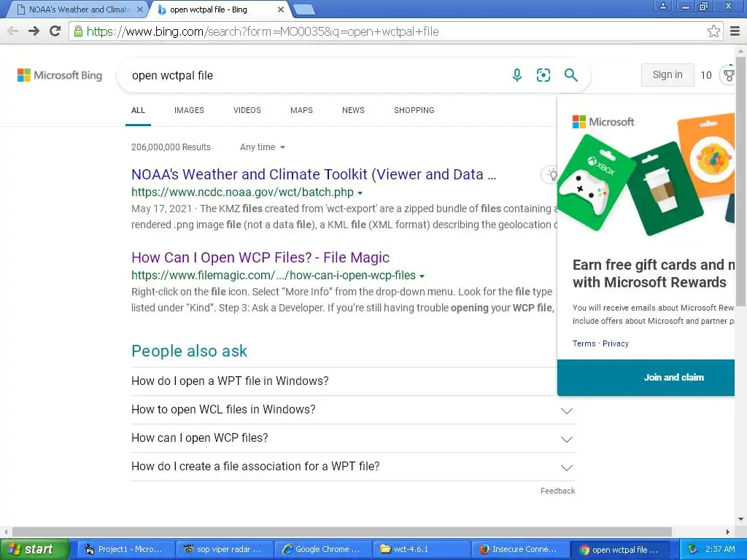Switch to VIDEOS search tab
Image resolution: width=747 pixels, height=560 pixels.
(247, 111)
